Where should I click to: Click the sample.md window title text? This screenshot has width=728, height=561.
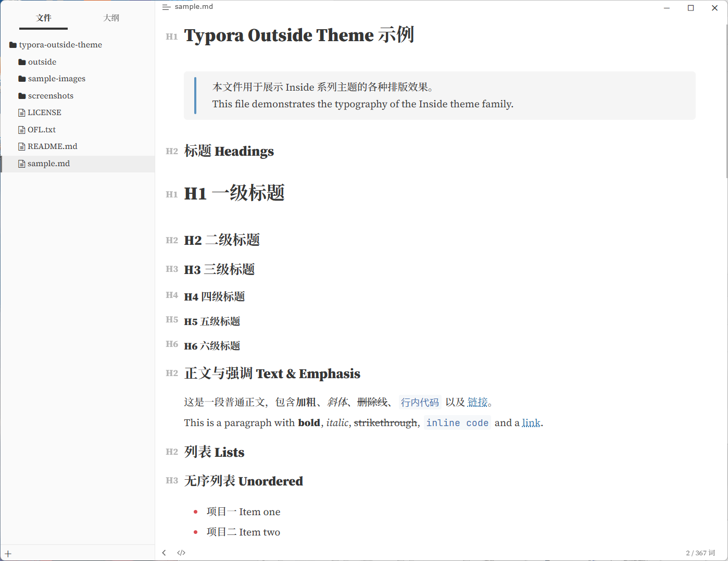point(194,7)
